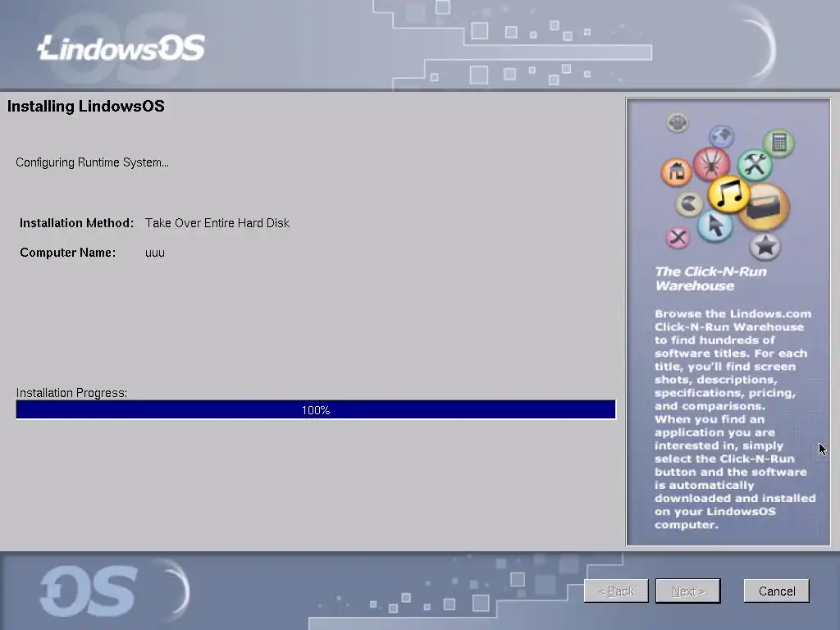840x630 pixels.
Task: Click the computer name value 'uuu'
Action: pyautogui.click(x=155, y=253)
